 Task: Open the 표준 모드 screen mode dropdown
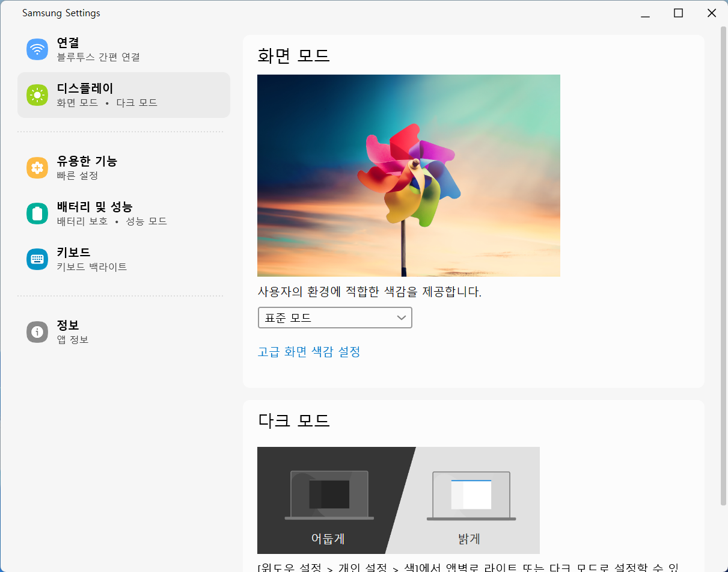[334, 318]
